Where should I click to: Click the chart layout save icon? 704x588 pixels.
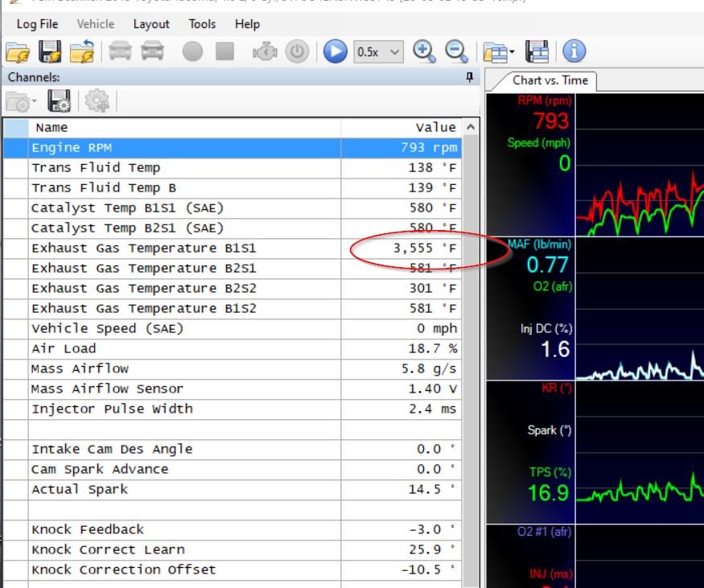(537, 51)
